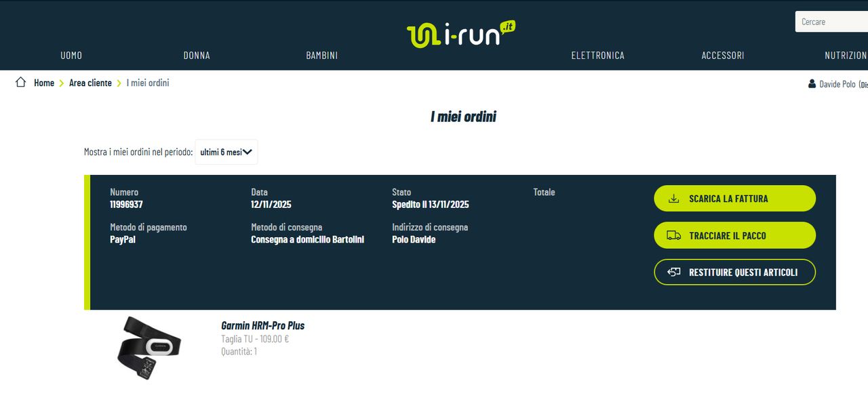Click the PayPal payment method text
868x408 pixels.
pyautogui.click(x=123, y=239)
